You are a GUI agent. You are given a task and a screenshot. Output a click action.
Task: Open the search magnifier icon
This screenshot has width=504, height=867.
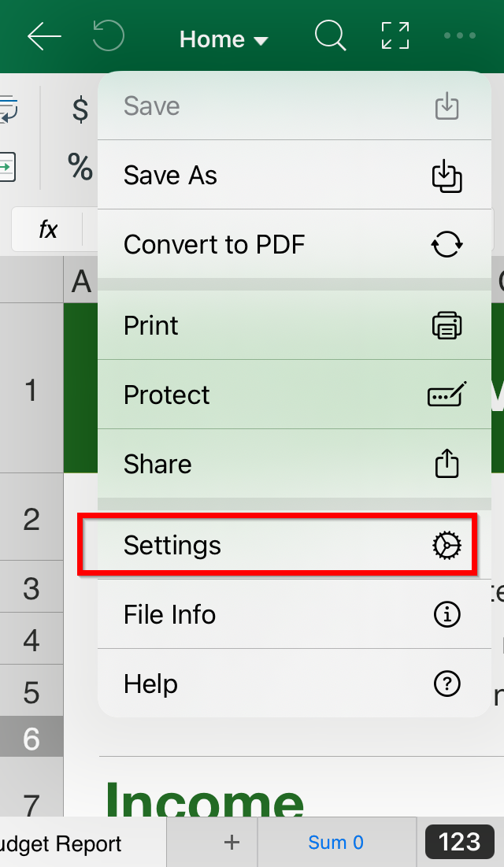330,36
